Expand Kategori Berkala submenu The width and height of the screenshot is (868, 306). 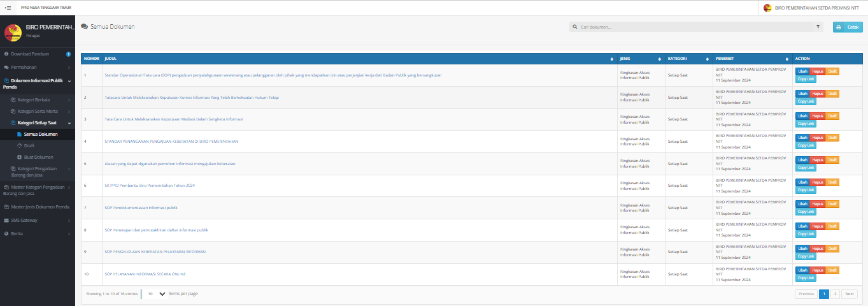(x=38, y=100)
